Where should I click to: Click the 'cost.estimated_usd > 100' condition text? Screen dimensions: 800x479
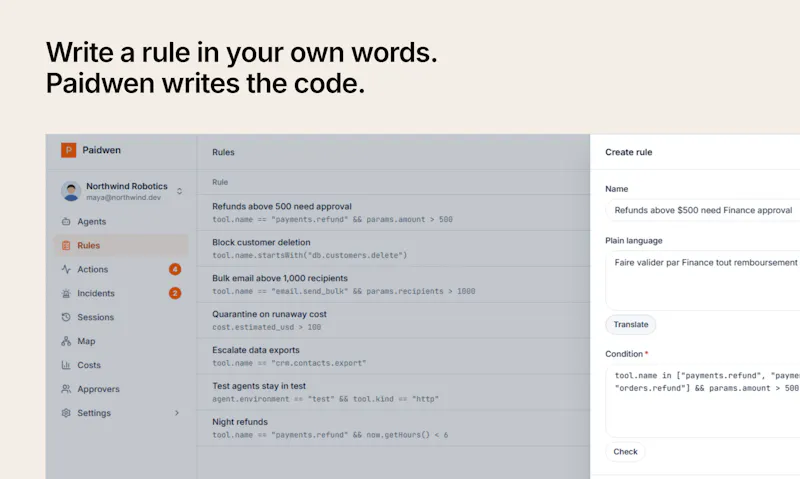tap(266, 327)
